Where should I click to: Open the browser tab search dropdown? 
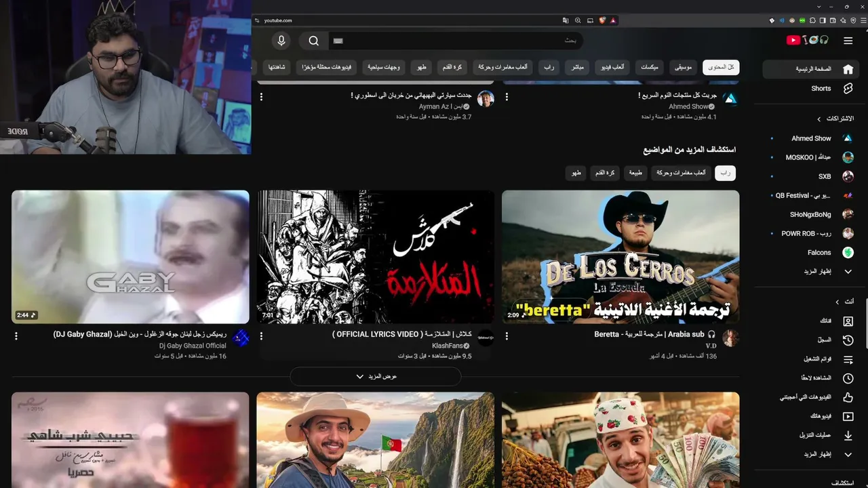(819, 6)
